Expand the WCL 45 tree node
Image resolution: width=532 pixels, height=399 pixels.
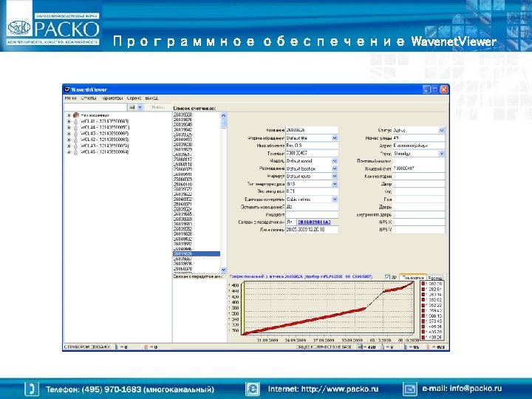(x=69, y=152)
